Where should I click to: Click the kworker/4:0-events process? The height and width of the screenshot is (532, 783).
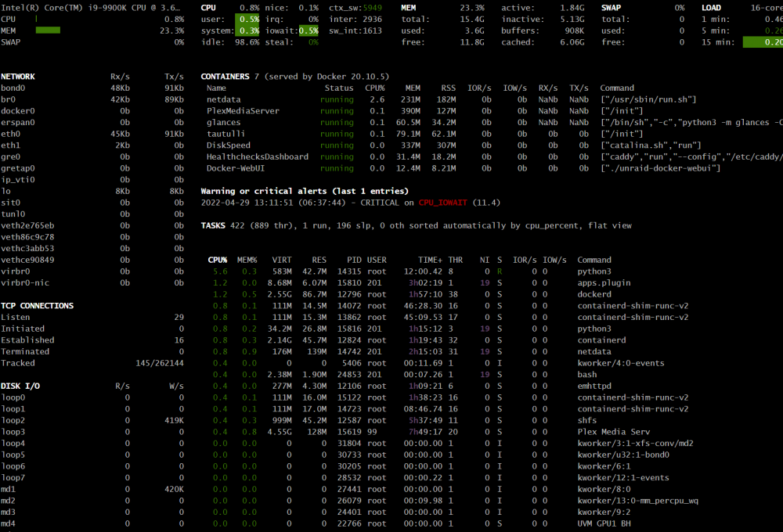click(621, 363)
